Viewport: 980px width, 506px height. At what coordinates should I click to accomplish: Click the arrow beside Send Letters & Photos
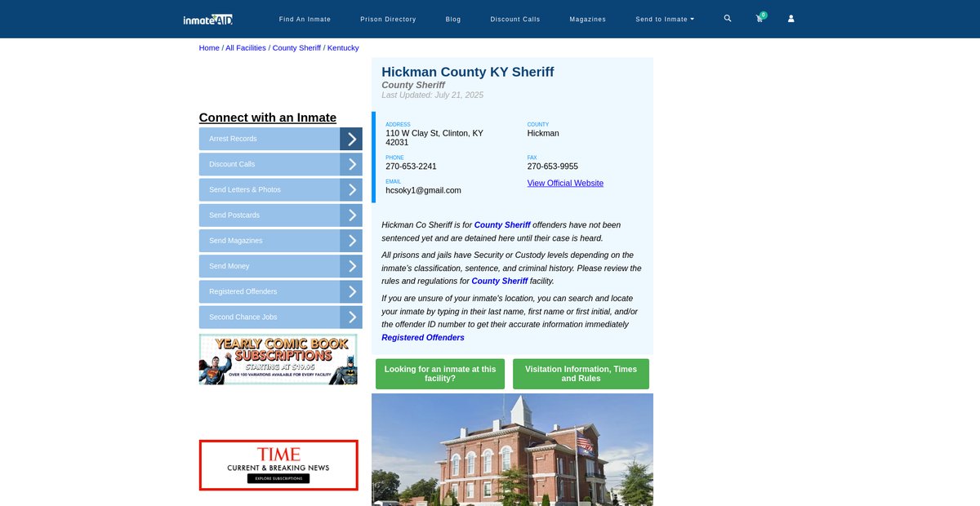click(351, 189)
